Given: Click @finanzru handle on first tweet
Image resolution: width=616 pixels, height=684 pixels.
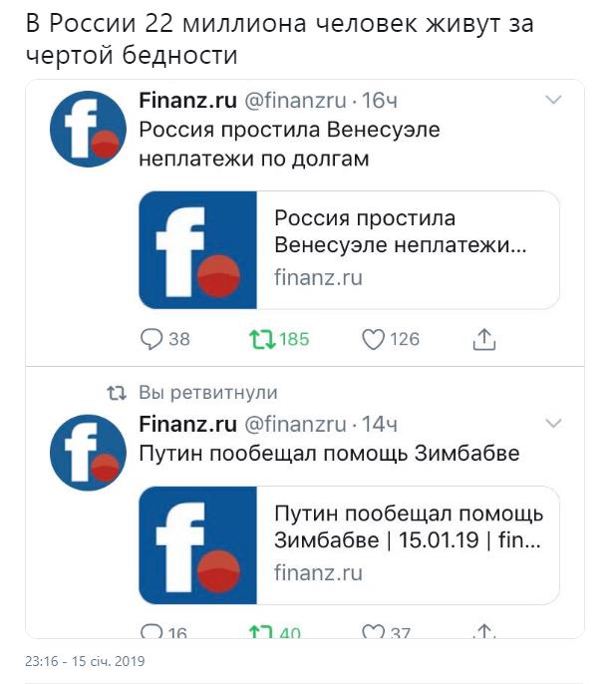Looking at the screenshot, I should click(x=296, y=101).
